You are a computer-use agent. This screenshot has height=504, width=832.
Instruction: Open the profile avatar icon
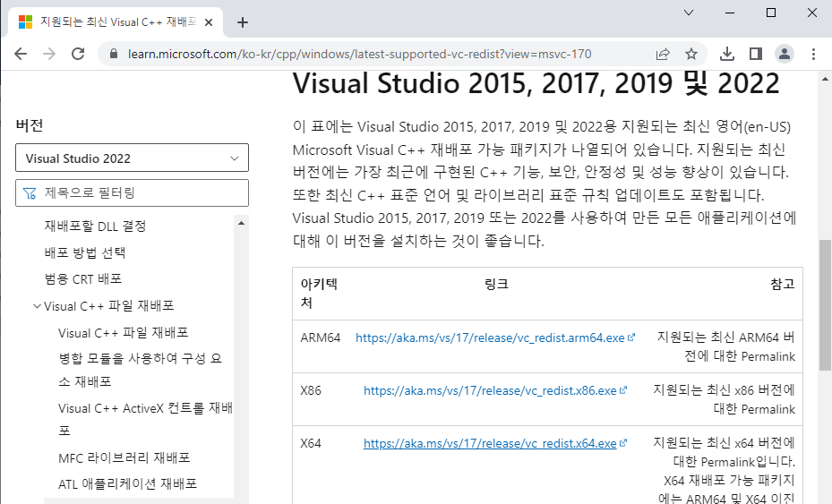pyautogui.click(x=785, y=54)
